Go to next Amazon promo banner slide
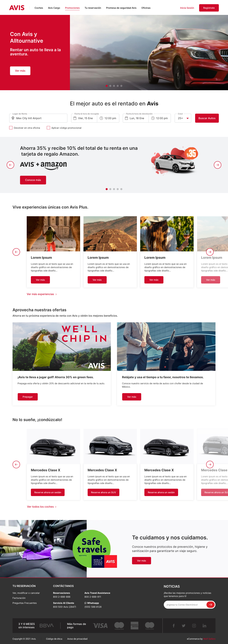Screen dimensions: 228x644 [217, 165]
